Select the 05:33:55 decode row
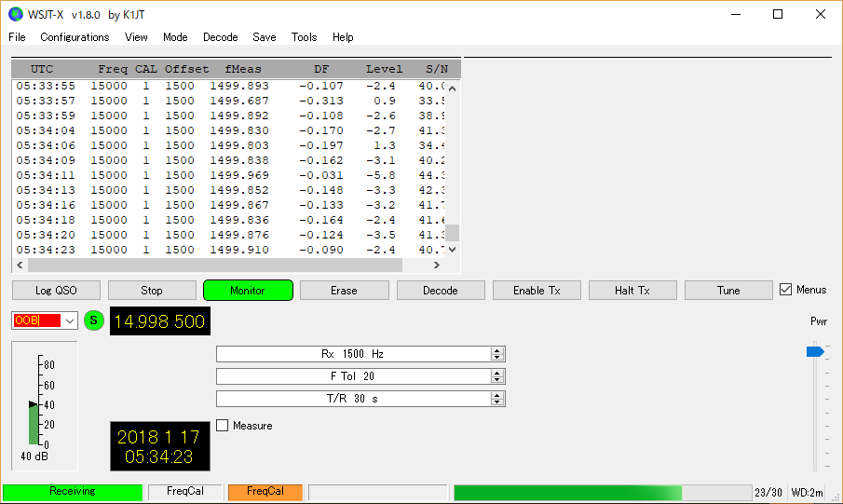 [x=228, y=86]
